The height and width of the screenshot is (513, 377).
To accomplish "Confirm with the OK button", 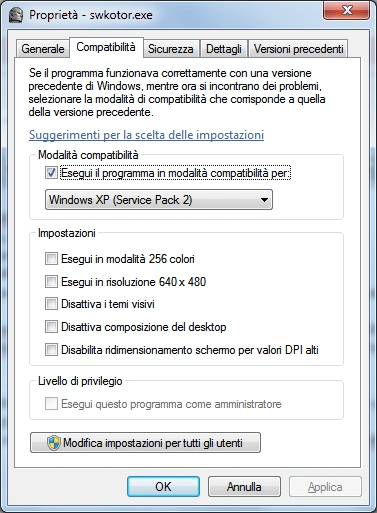I will (x=163, y=487).
